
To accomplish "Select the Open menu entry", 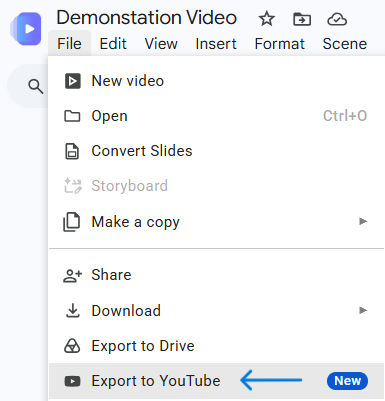I will point(217,116).
